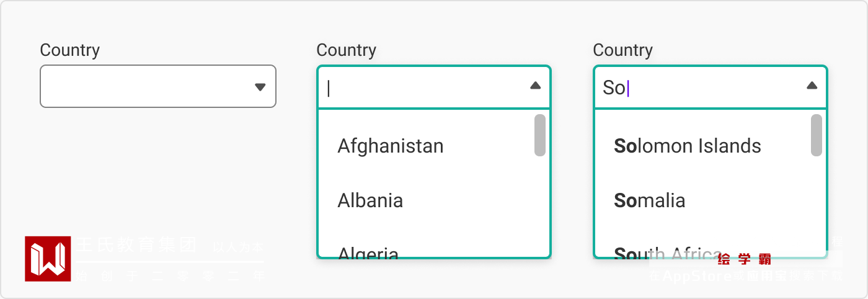Click the Country label of the closed dropdown
The height and width of the screenshot is (299, 868).
pyautogui.click(x=69, y=50)
